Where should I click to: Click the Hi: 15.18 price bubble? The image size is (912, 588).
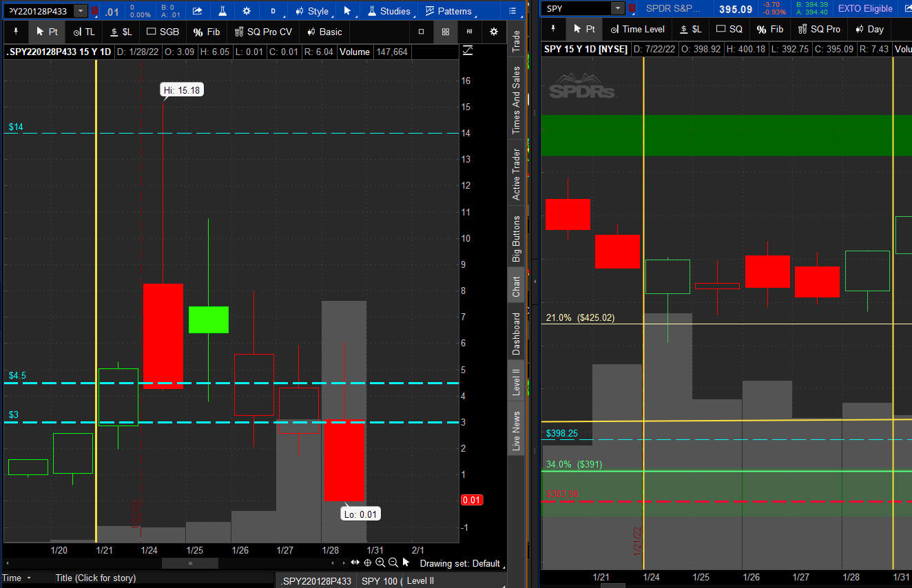pyautogui.click(x=182, y=90)
